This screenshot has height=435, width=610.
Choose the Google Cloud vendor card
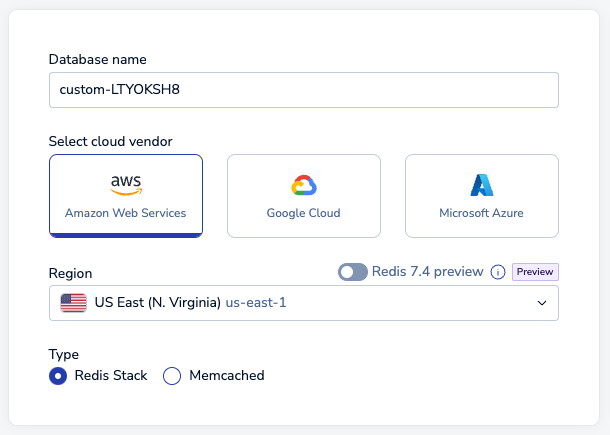click(x=304, y=196)
